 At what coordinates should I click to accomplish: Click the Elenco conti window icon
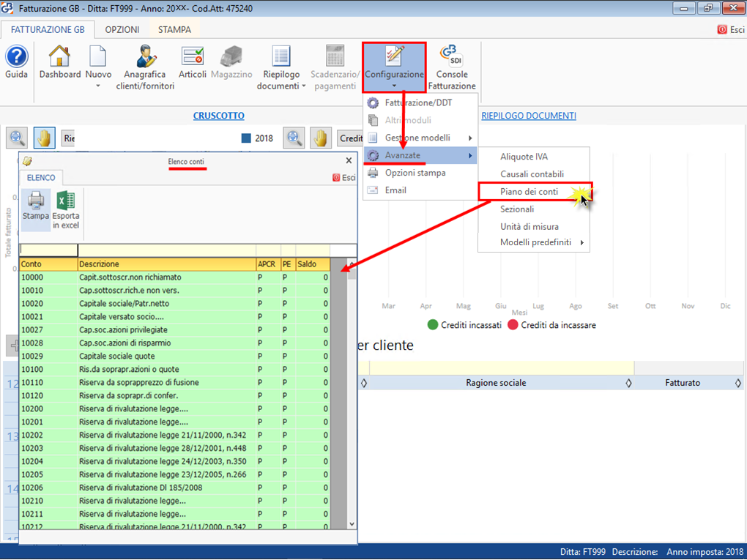tap(27, 161)
